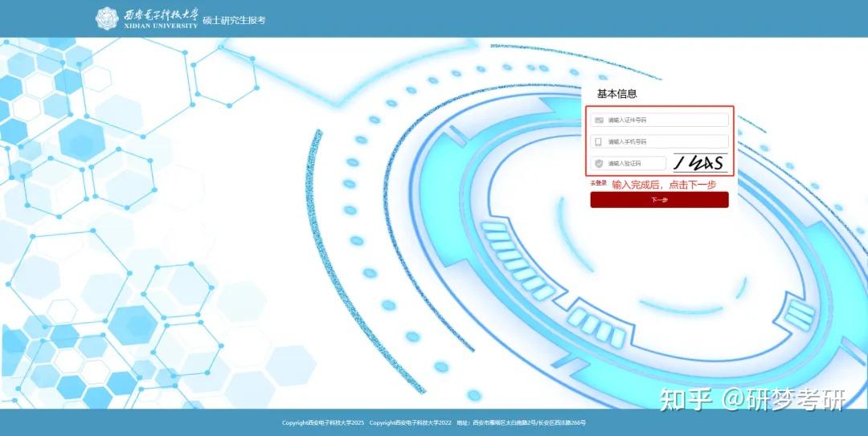Click the mobile phone icon in second field
This screenshot has height=436, width=868.
598,142
